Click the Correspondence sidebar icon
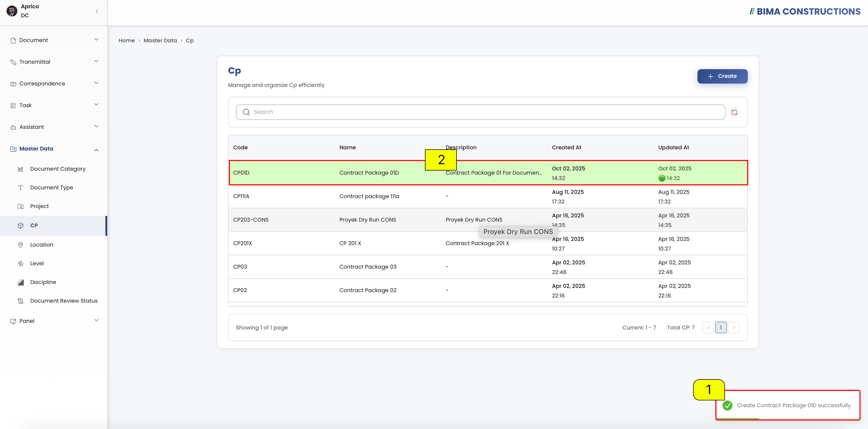Screen dimensions: 868x429 (x=13, y=84)
